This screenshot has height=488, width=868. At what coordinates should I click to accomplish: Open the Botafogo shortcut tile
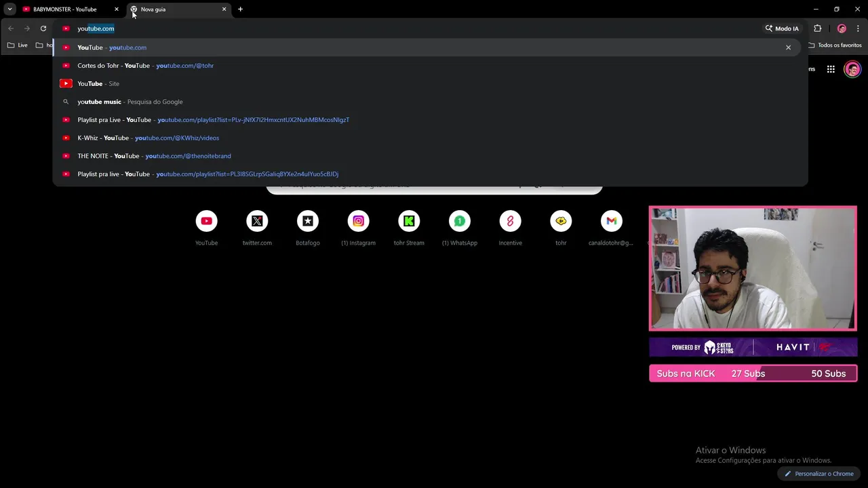307,228
